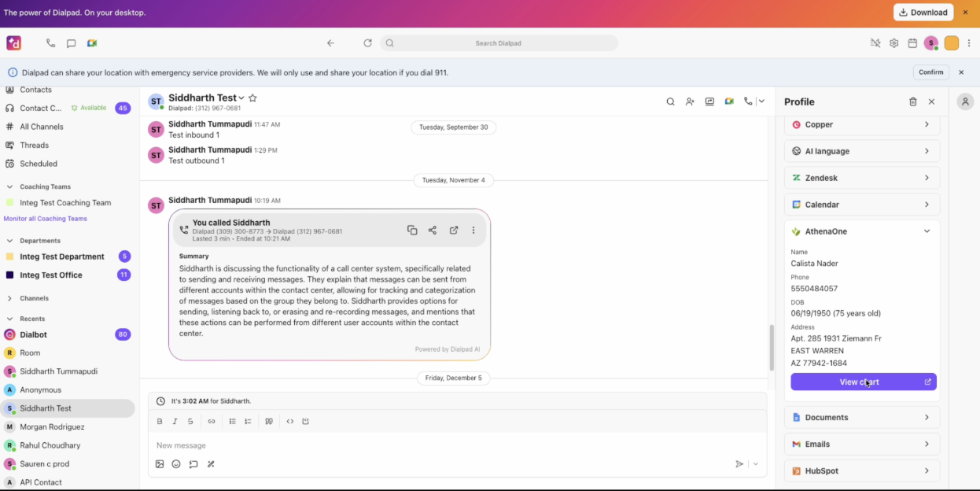Expand the Emails section
980x491 pixels.
click(x=862, y=444)
